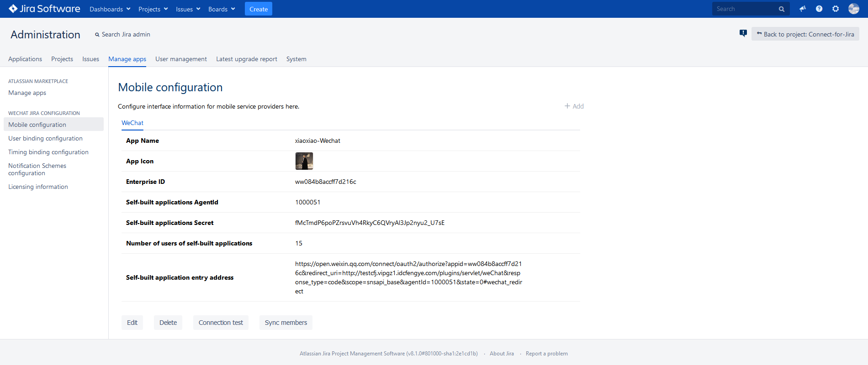
Task: Click the Enterprise ID value ww084b8accff7d216c
Action: pos(326,182)
